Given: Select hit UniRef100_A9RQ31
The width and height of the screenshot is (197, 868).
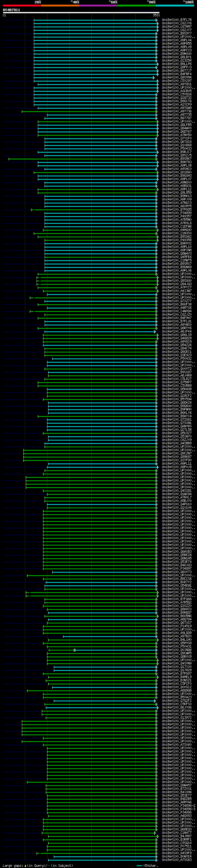Looking at the screenshot, I should [176, 186].
